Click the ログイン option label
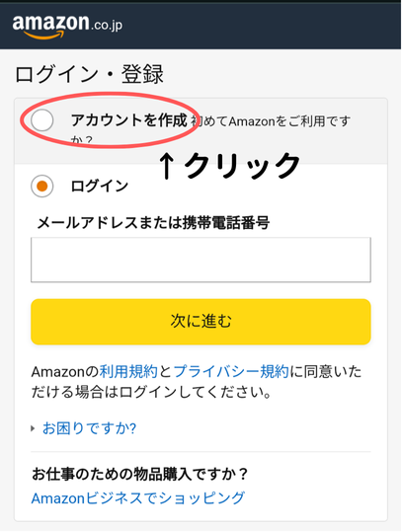 100,187
